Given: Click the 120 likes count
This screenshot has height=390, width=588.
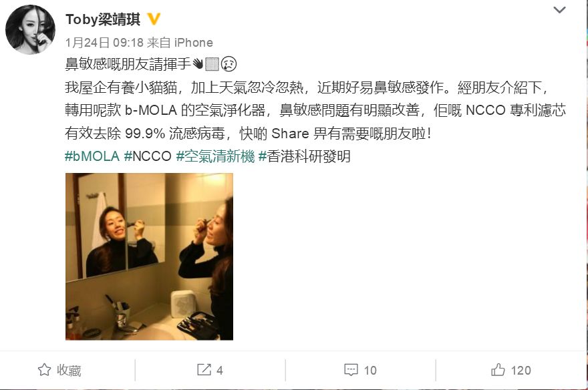Looking at the screenshot, I should (x=521, y=371).
